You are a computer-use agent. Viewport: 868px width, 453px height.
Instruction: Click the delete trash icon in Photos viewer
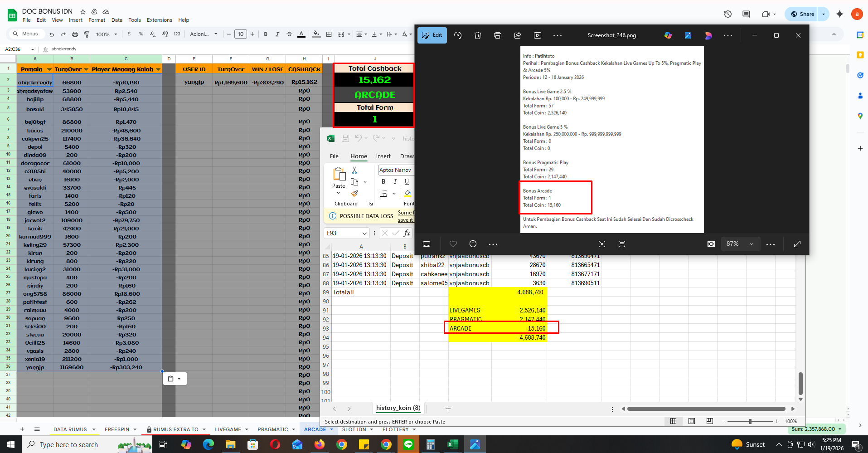(478, 35)
